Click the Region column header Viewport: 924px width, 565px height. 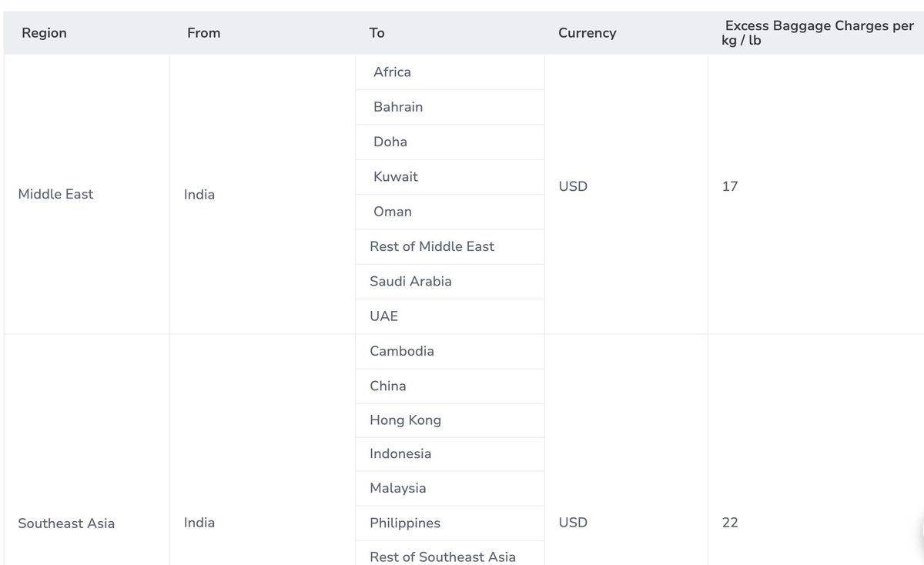[44, 33]
